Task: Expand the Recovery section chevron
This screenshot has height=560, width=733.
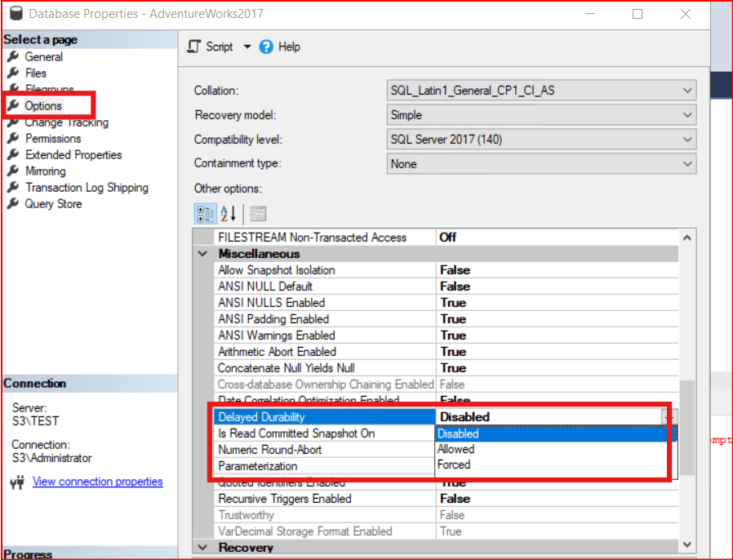Action: (202, 548)
